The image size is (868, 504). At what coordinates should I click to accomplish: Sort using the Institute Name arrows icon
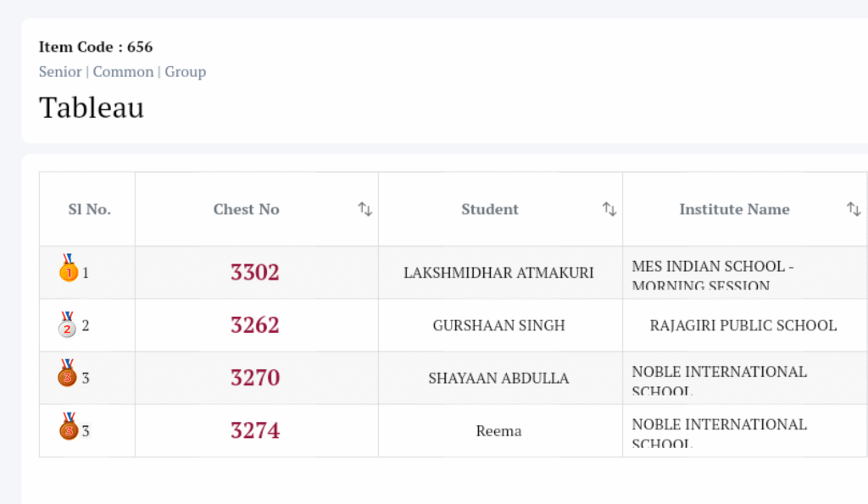coord(854,209)
